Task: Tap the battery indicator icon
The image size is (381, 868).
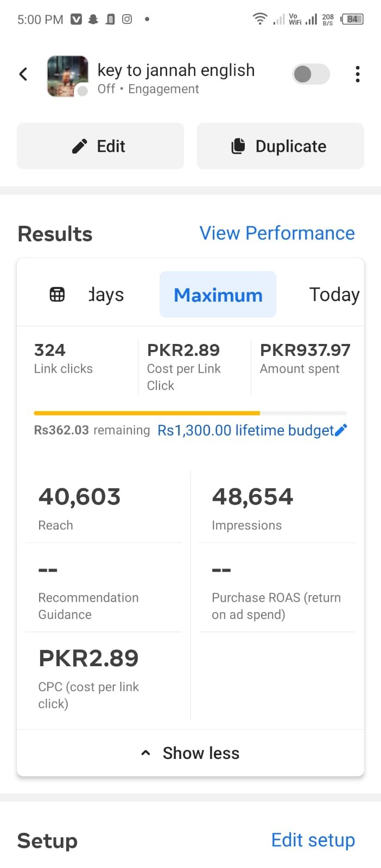Action: 352,19
